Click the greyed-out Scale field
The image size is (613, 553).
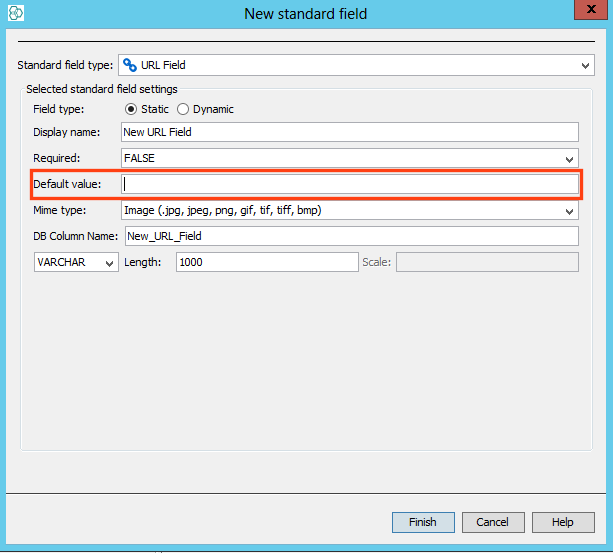click(487, 262)
